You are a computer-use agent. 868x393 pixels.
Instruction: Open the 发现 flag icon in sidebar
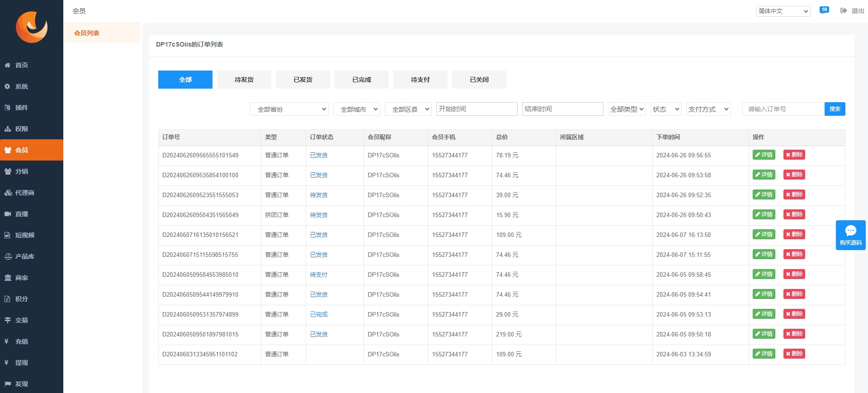pos(8,384)
